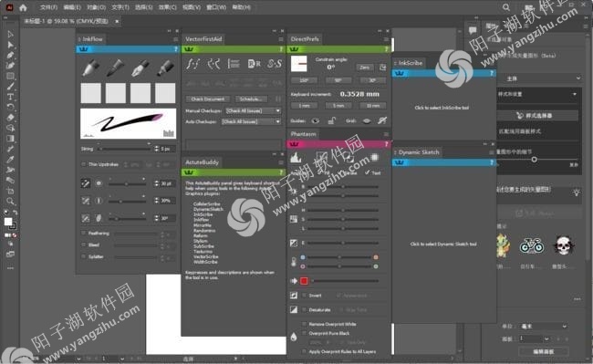This screenshot has width=593, height=364.
Task: Click second VectorFirstAid curves icon
Action: [213, 64]
